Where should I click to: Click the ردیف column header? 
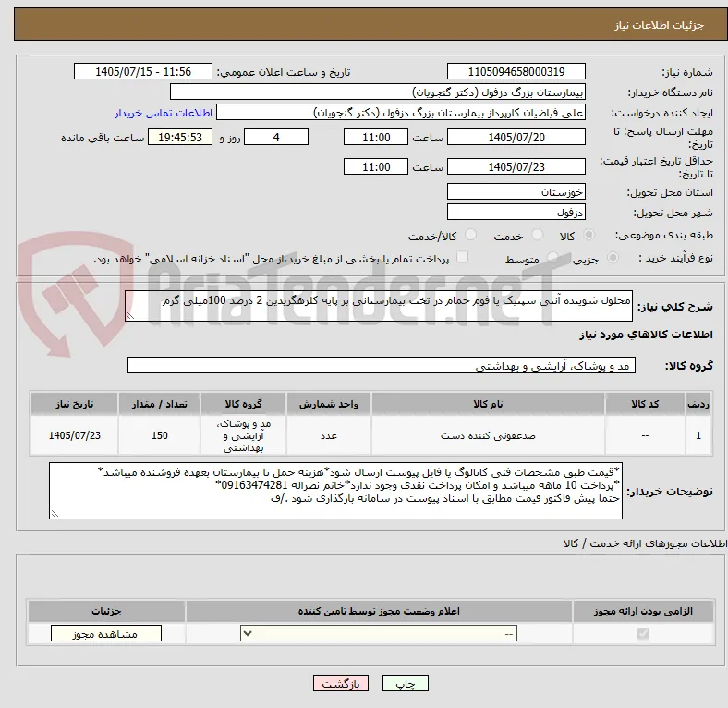698,404
